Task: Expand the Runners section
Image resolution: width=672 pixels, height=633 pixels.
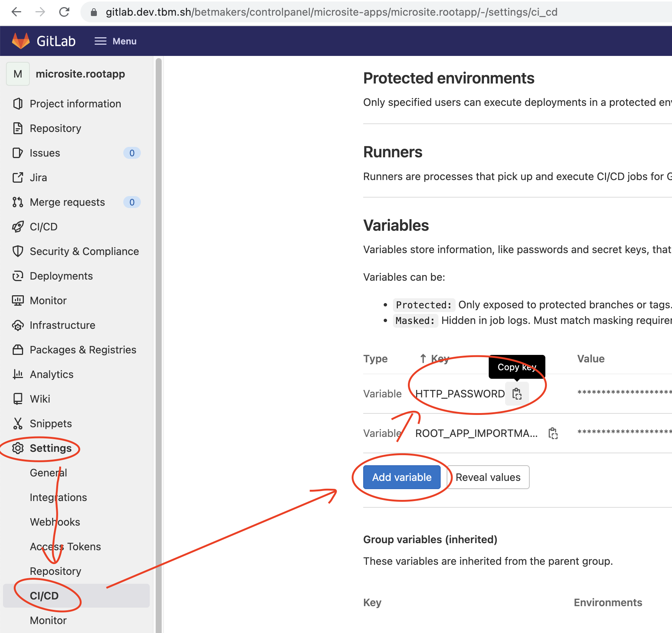Action: click(393, 152)
